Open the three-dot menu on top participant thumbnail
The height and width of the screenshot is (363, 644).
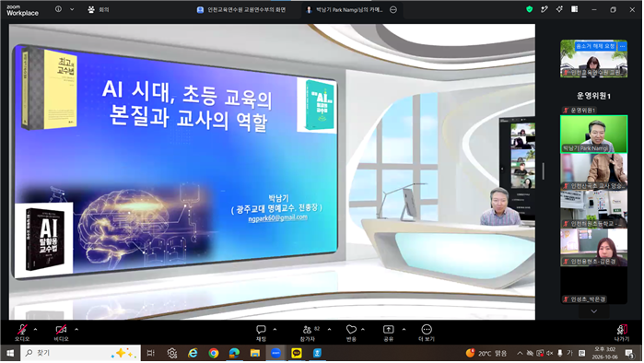[622, 46]
